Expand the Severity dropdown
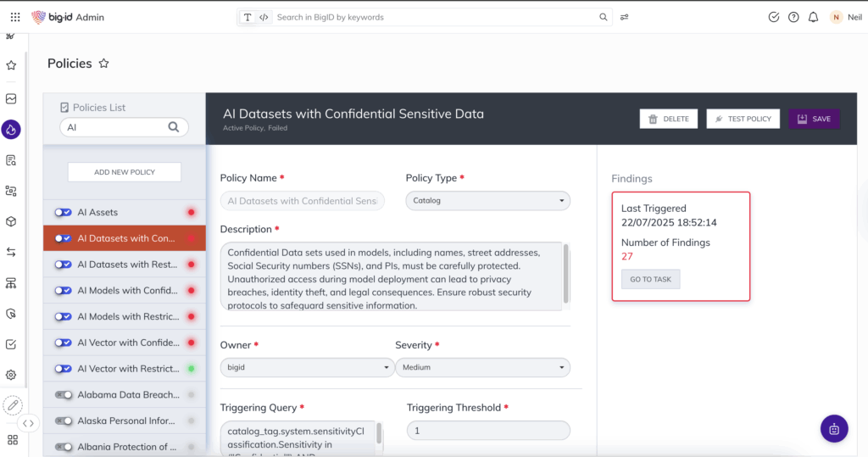The height and width of the screenshot is (457, 868). (x=482, y=368)
